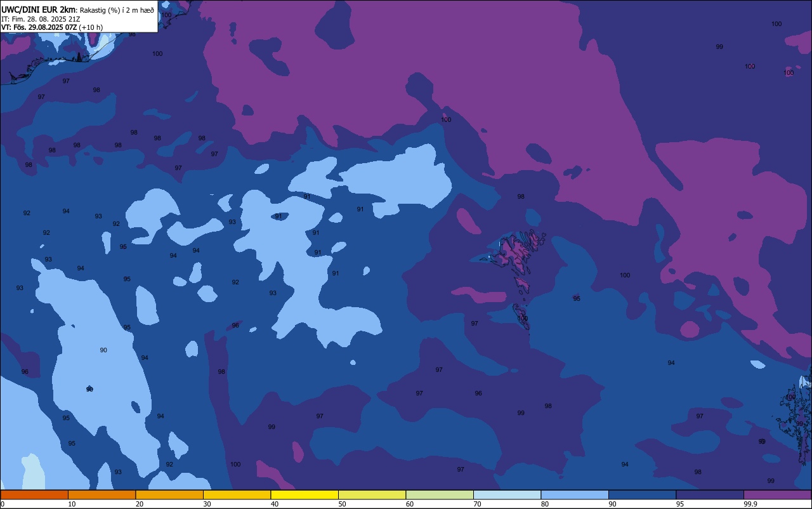This screenshot has width=812, height=509.
Task: Click the dark indigo 95–99.9 legend box
Action: (x=710, y=494)
